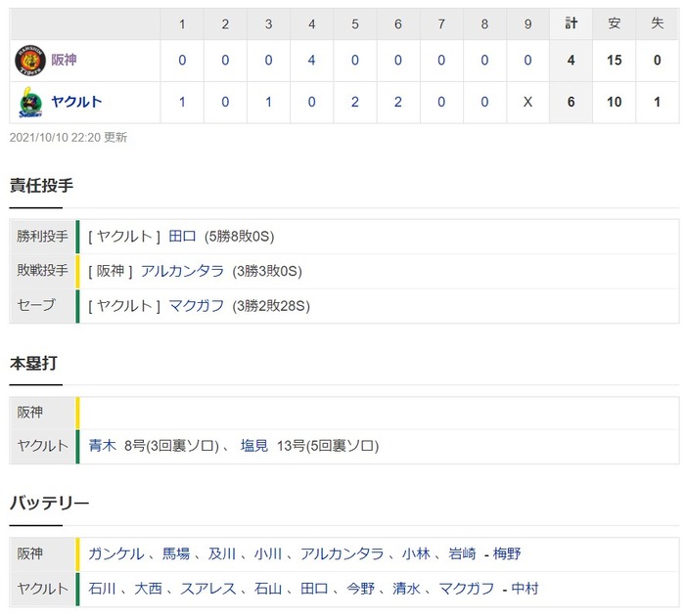Click Yakult's 3rd inning score of 1
The image size is (685, 616).
(x=268, y=102)
